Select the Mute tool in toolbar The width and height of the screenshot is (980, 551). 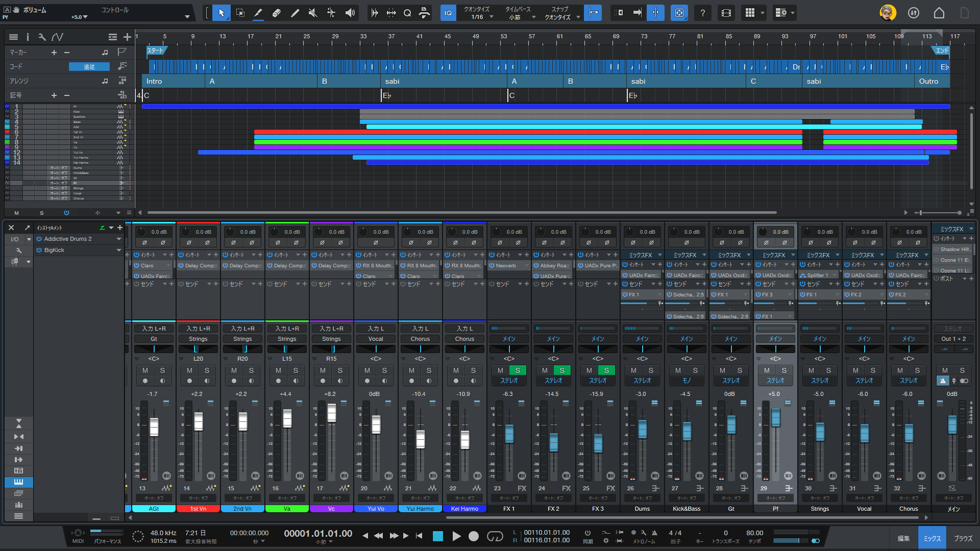tap(313, 13)
